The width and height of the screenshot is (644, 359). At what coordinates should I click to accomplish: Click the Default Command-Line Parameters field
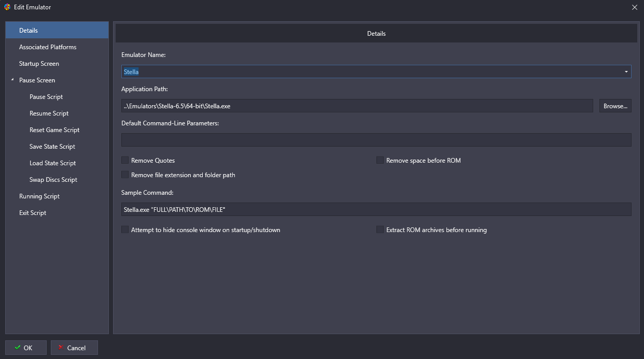(376, 140)
